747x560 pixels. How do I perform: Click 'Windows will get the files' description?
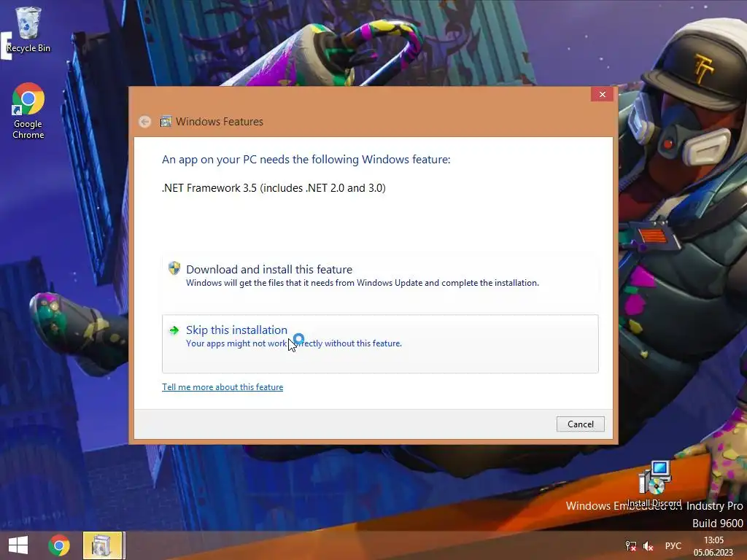(363, 283)
